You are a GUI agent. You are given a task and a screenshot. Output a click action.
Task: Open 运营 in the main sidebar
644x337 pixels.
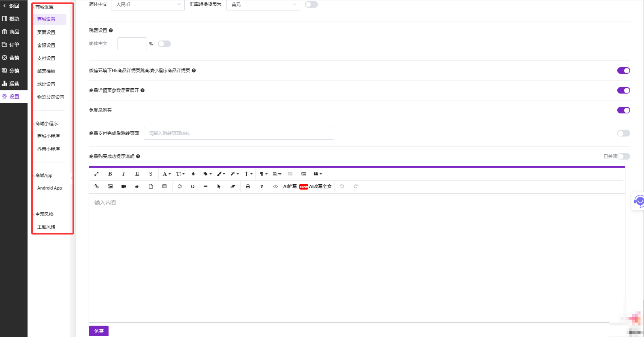(14, 83)
